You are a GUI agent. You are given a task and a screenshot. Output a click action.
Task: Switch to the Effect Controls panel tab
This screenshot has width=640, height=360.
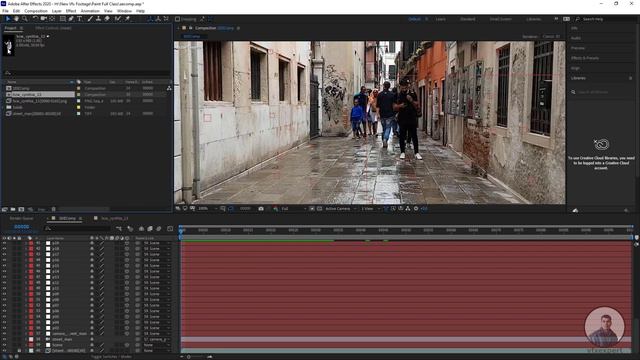coord(53,28)
